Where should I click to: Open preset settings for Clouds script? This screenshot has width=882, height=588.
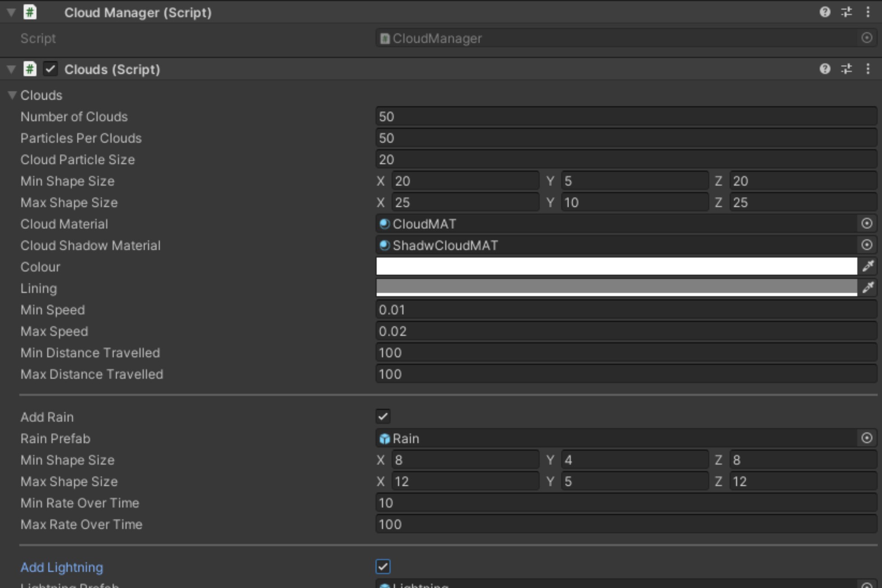846,69
